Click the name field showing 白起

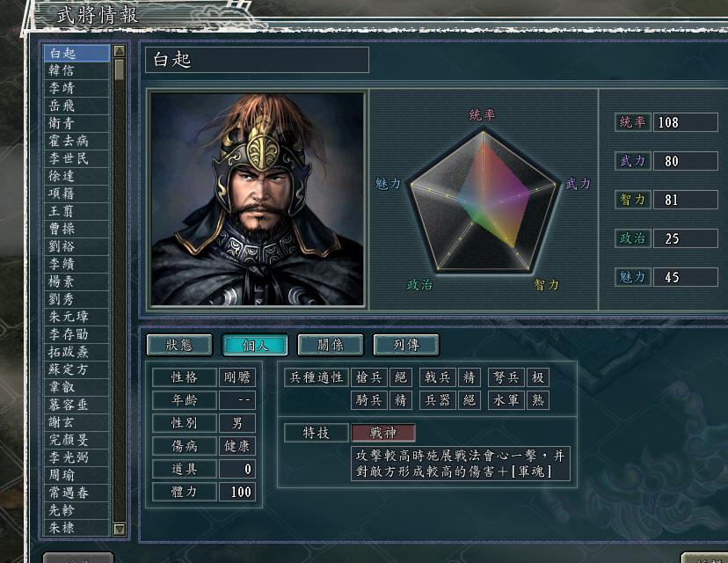(255, 61)
